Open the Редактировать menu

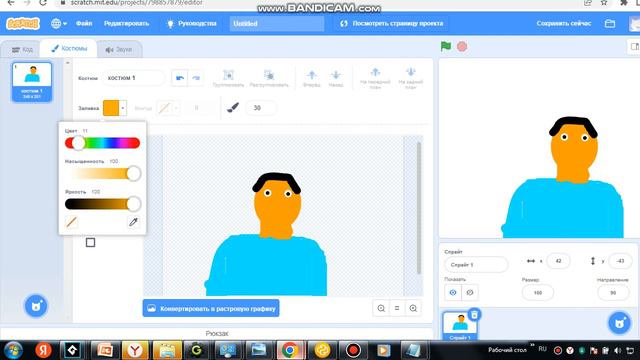[126, 23]
